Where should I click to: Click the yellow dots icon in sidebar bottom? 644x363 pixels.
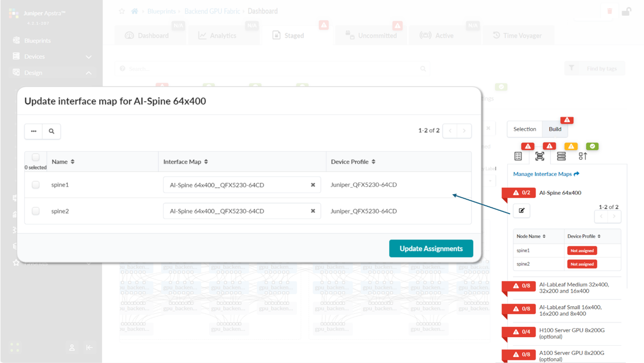[x=15, y=347]
